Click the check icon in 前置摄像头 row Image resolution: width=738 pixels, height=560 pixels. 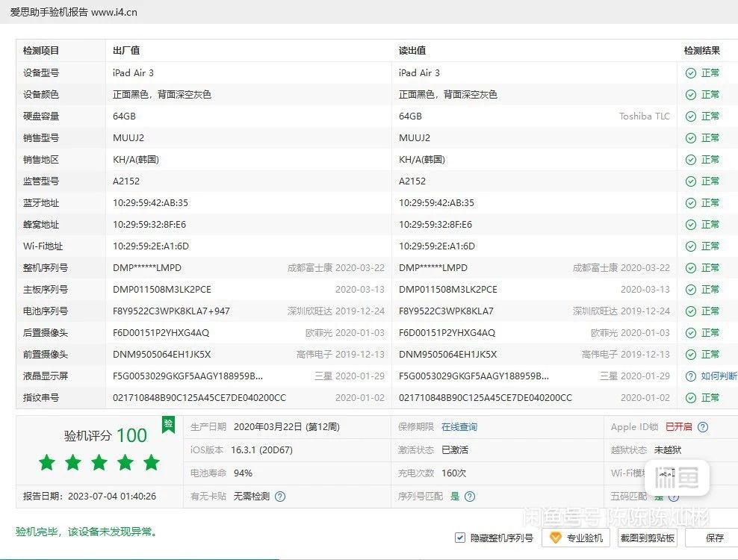pos(690,355)
